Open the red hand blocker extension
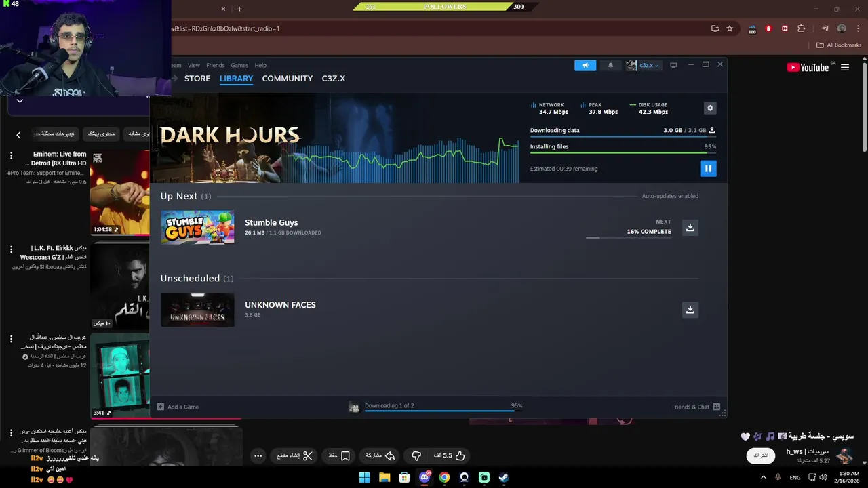Screen dimensions: 868x488 (768, 28)
